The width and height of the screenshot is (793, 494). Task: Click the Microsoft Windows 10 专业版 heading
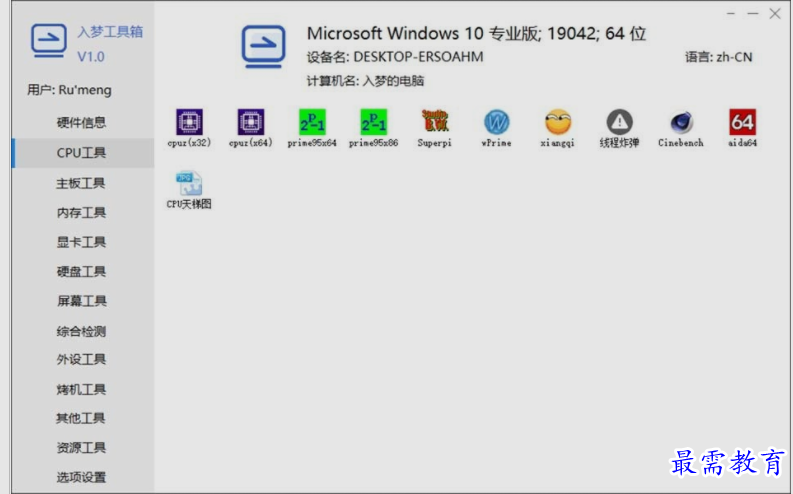point(476,33)
